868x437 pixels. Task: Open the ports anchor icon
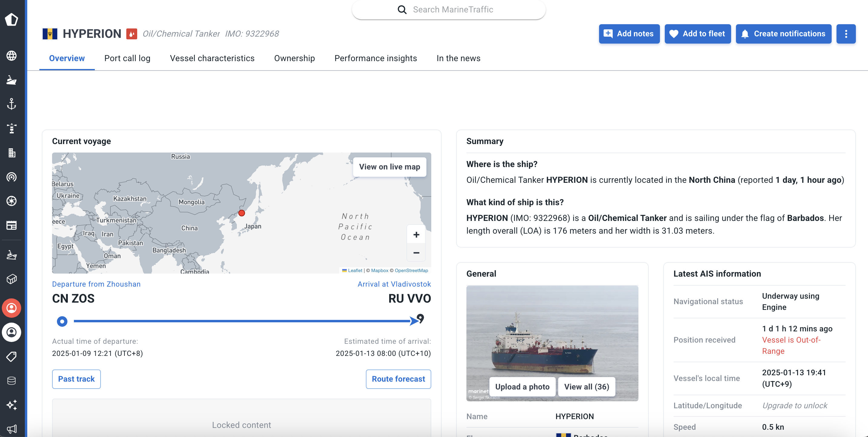click(x=12, y=104)
